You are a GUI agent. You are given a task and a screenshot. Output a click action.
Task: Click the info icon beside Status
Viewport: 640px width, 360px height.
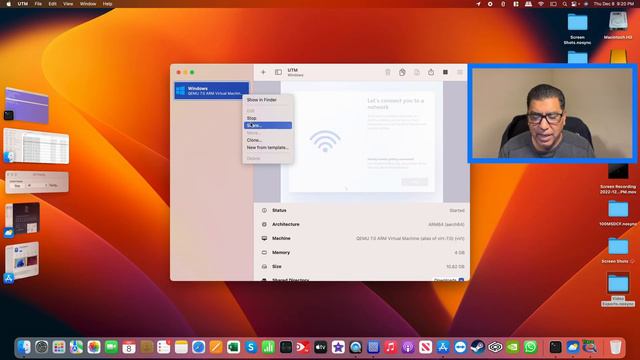pos(264,210)
